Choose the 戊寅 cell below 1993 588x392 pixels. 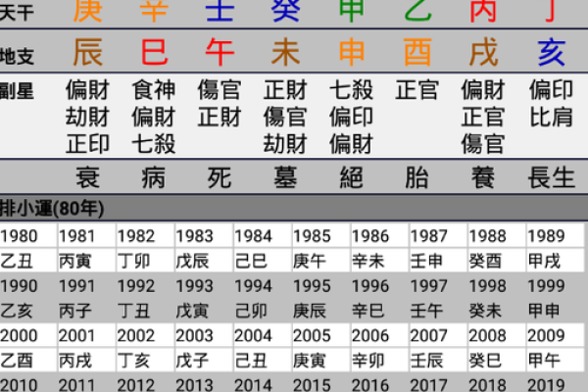(x=204, y=311)
